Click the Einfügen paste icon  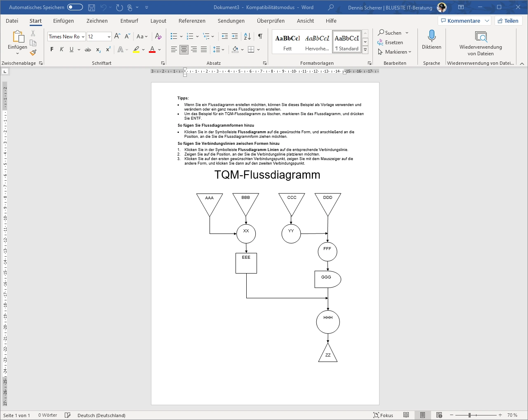coord(18,36)
